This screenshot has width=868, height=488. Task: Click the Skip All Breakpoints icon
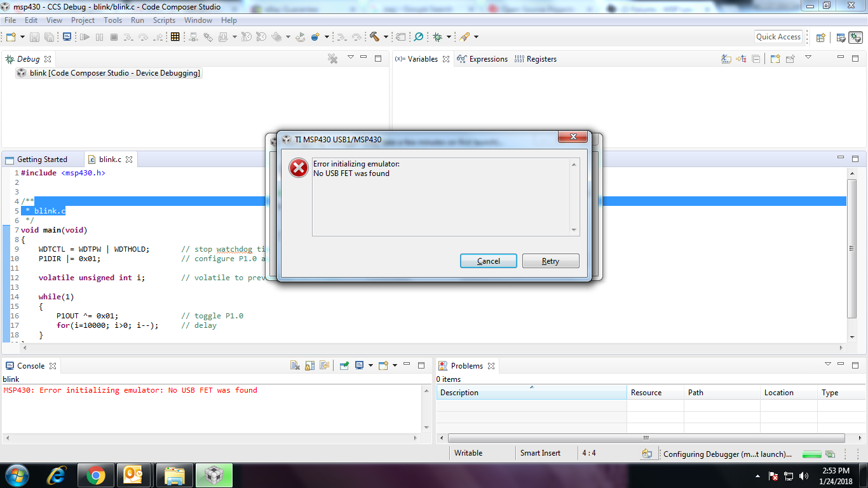pos(419,37)
